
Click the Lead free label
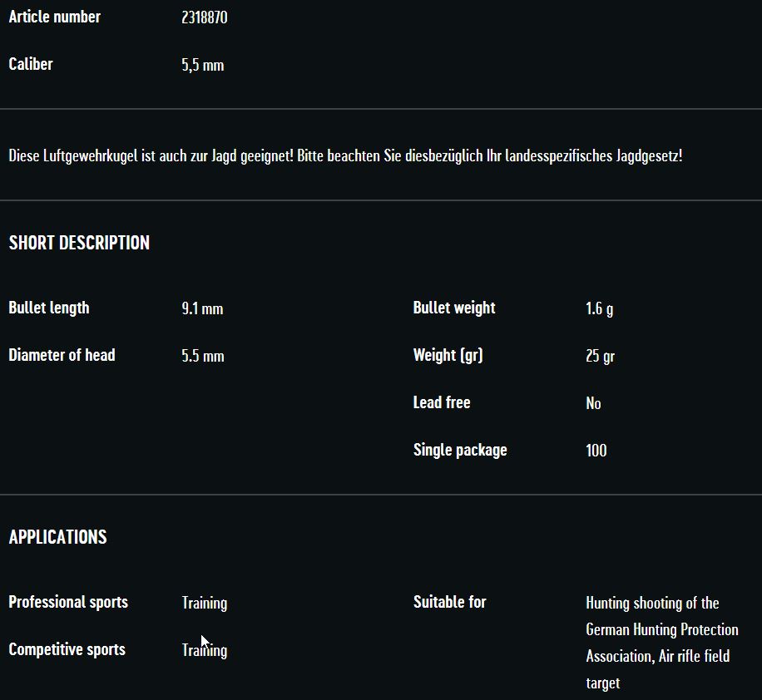442,402
